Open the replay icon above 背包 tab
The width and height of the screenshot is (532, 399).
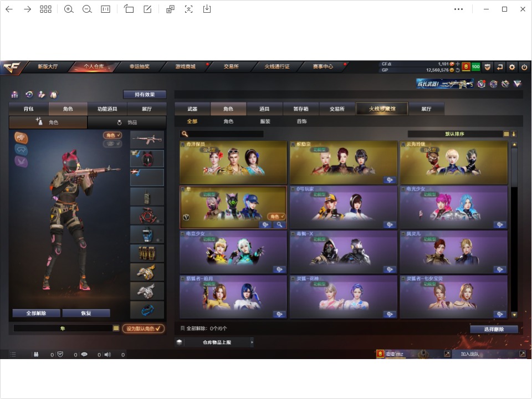[29, 95]
